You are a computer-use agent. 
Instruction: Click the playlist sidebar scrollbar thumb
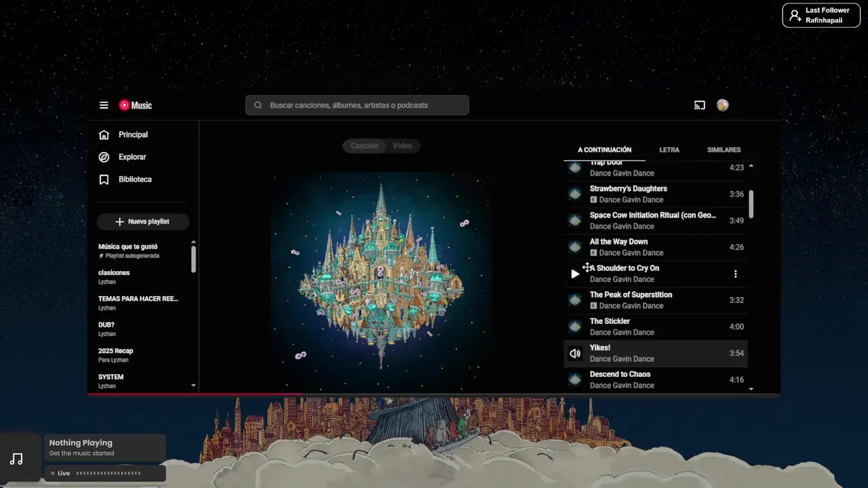tap(193, 259)
